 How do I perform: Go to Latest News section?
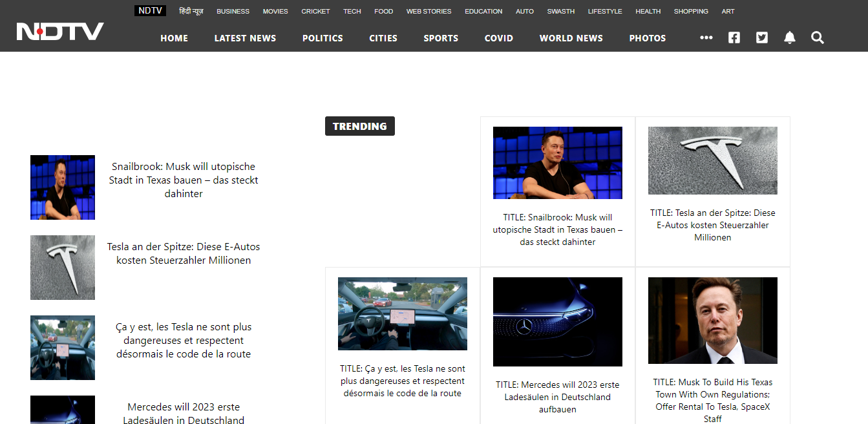click(x=245, y=38)
